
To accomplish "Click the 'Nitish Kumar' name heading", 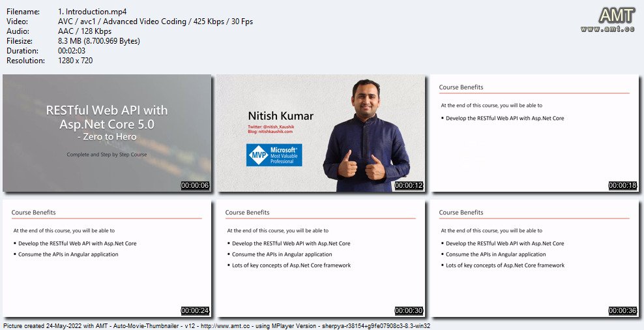I will pyautogui.click(x=280, y=116).
